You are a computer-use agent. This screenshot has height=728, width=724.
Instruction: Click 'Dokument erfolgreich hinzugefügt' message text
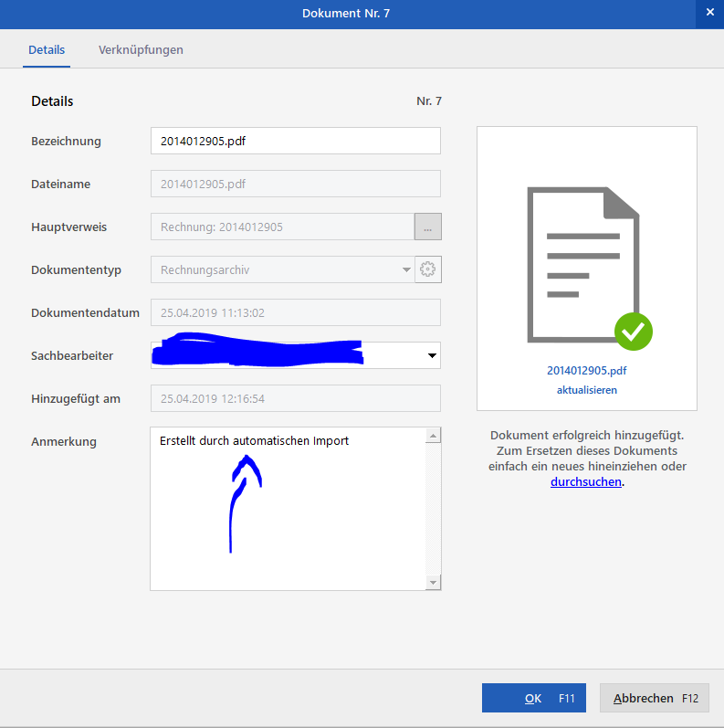tap(587, 436)
